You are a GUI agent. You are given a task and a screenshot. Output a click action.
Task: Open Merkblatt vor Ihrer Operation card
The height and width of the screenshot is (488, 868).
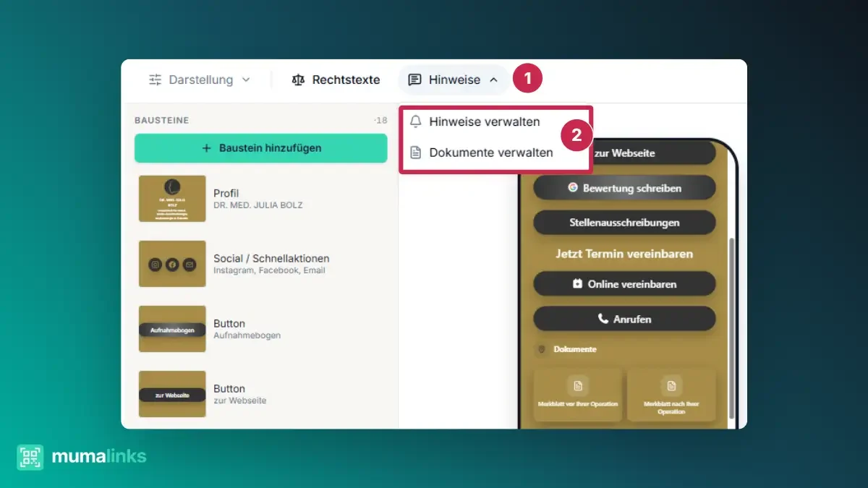[x=578, y=395]
